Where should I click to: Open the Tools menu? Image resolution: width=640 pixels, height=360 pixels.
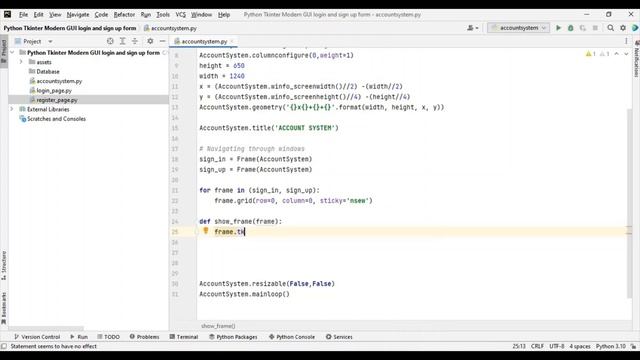pyautogui.click(x=163, y=14)
